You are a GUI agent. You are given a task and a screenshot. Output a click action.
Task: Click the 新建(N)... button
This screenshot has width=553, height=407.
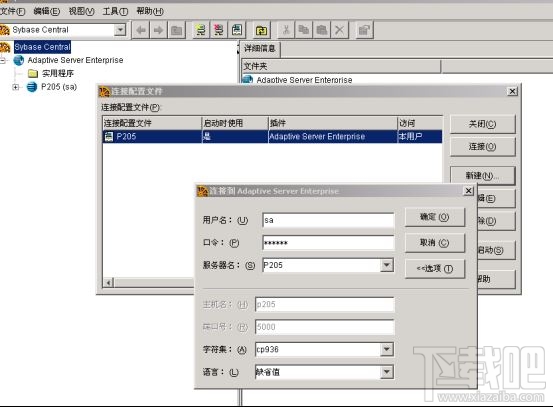(482, 176)
